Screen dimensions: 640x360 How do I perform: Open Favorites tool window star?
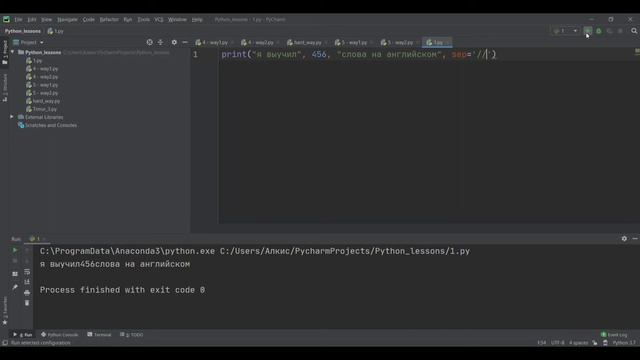5,322
